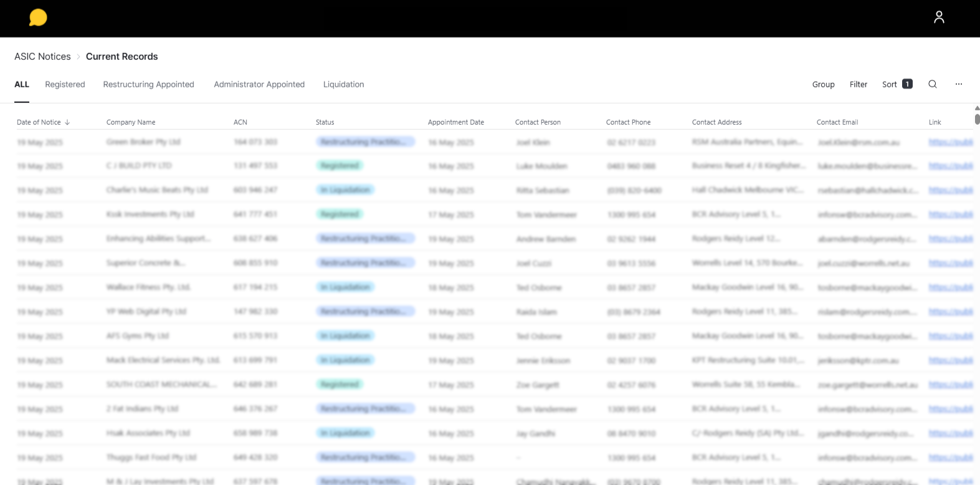Switch to the Liquidation tab
980x485 pixels.
343,84
